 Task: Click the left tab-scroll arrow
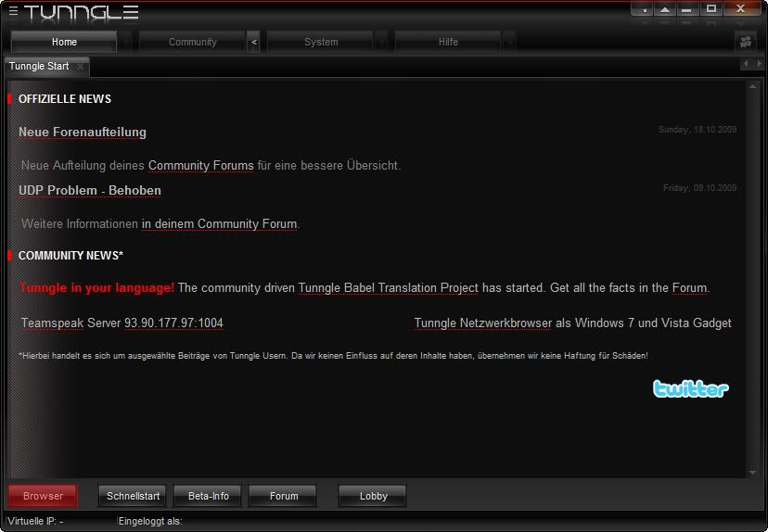pos(746,64)
